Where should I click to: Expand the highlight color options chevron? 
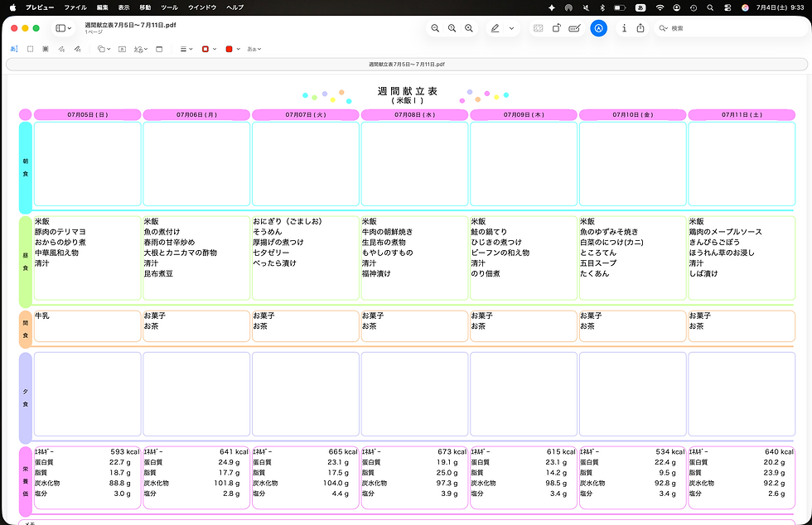pyautogui.click(x=512, y=28)
